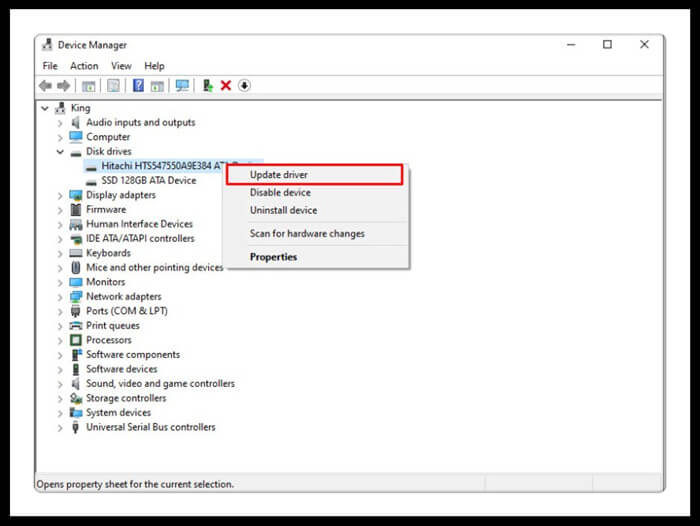Screen dimensions: 700x526
Task: Select the Software components label
Action: (x=133, y=355)
